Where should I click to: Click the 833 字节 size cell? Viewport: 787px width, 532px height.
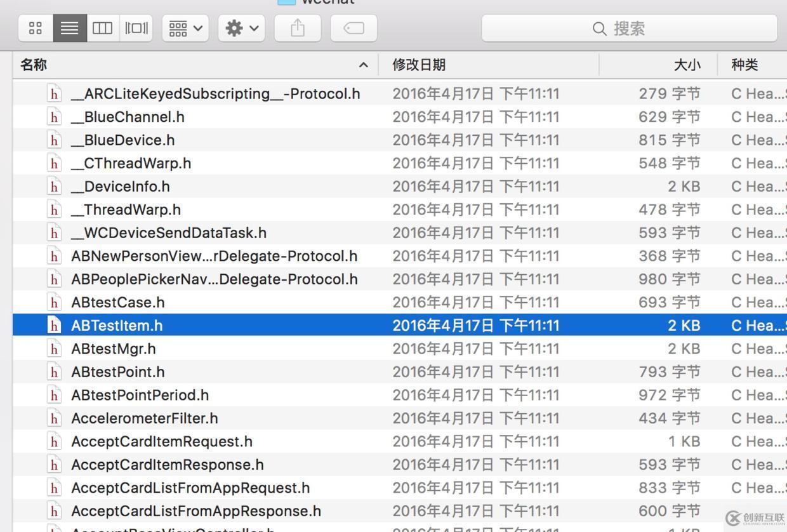[670, 488]
